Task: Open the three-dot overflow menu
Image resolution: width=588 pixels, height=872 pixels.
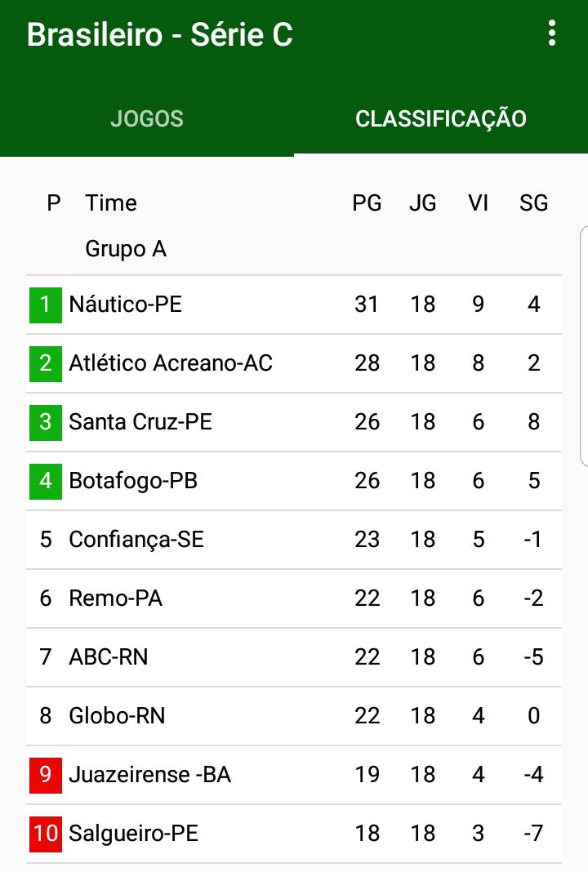Action: point(552,33)
